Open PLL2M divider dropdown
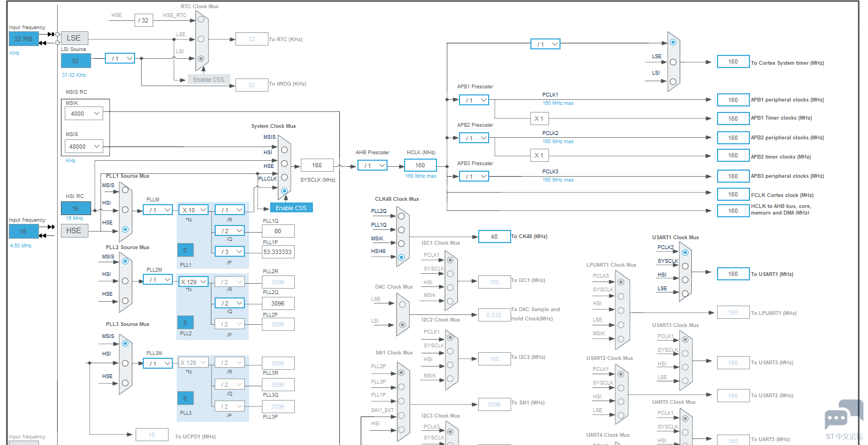868x445 pixels. (158, 280)
